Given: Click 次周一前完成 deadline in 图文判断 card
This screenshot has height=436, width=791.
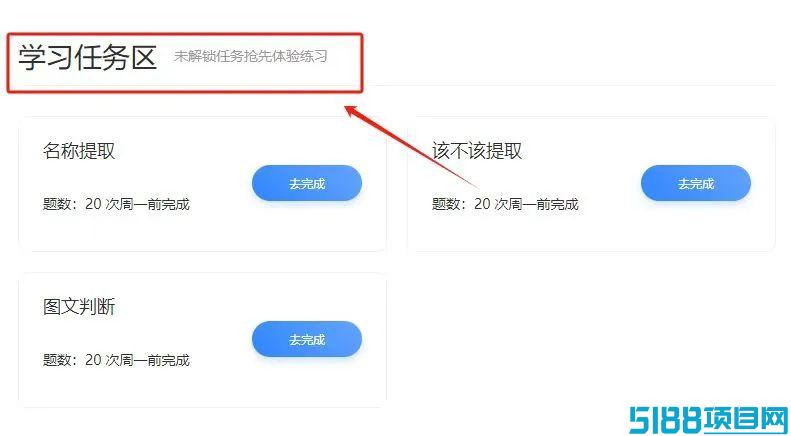Looking at the screenshot, I should click(148, 360).
